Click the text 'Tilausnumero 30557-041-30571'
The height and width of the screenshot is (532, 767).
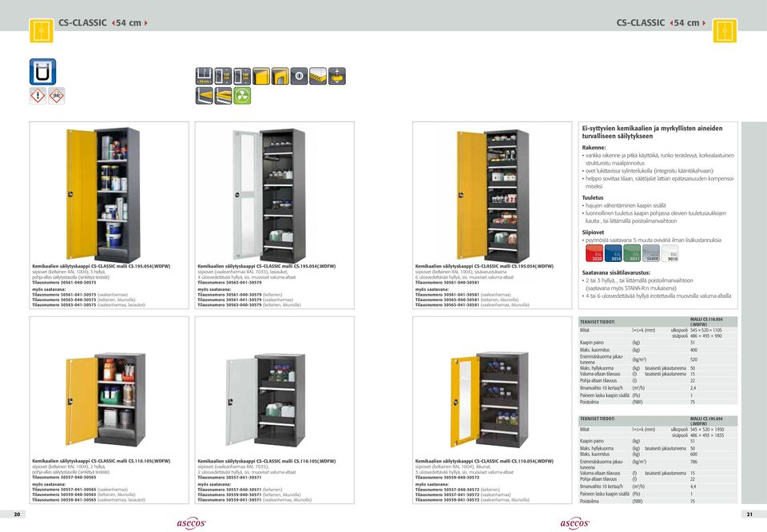(229, 477)
